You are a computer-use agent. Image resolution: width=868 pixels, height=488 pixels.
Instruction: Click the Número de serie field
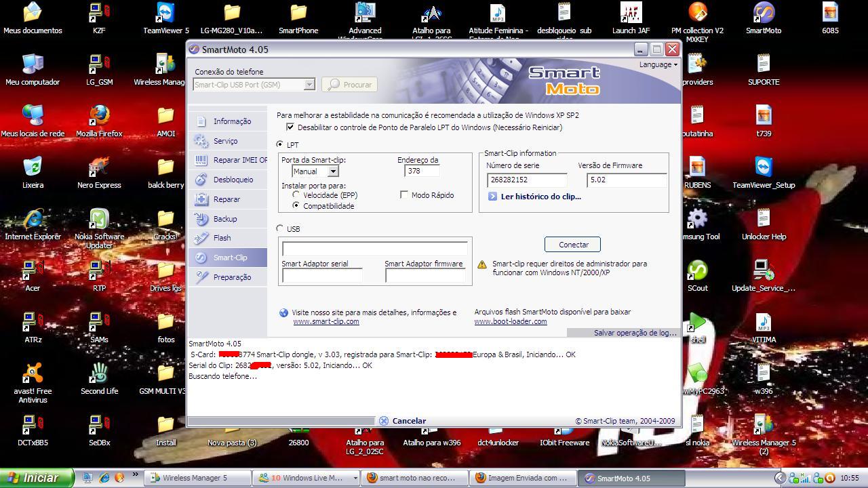pos(527,180)
